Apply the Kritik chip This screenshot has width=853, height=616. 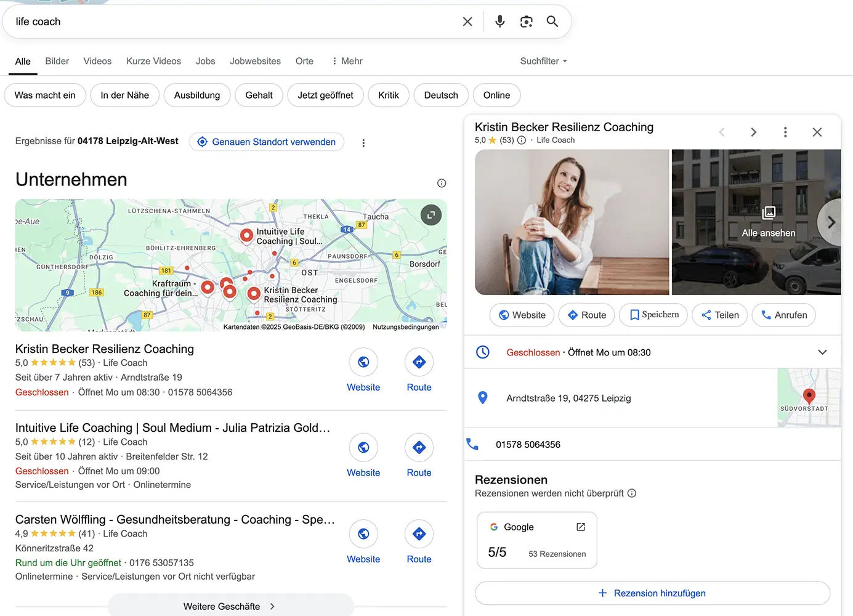click(x=389, y=95)
